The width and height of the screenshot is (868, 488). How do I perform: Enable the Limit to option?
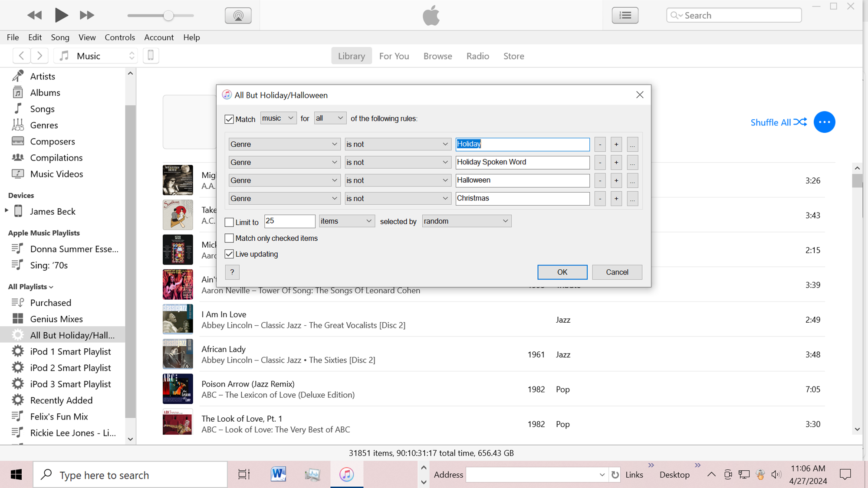tap(230, 222)
